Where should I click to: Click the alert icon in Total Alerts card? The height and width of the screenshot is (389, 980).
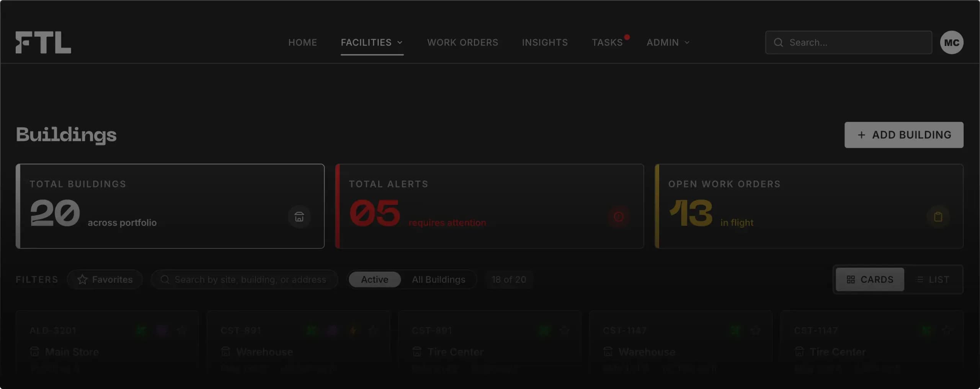point(619,217)
